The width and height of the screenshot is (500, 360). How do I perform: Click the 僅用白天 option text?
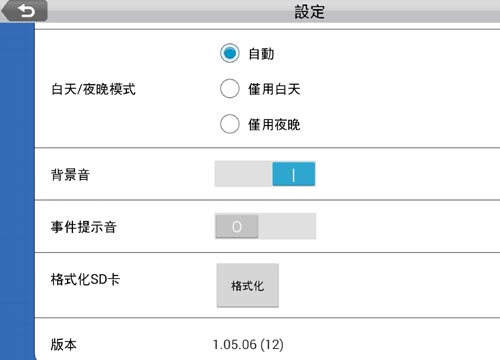coord(274,89)
